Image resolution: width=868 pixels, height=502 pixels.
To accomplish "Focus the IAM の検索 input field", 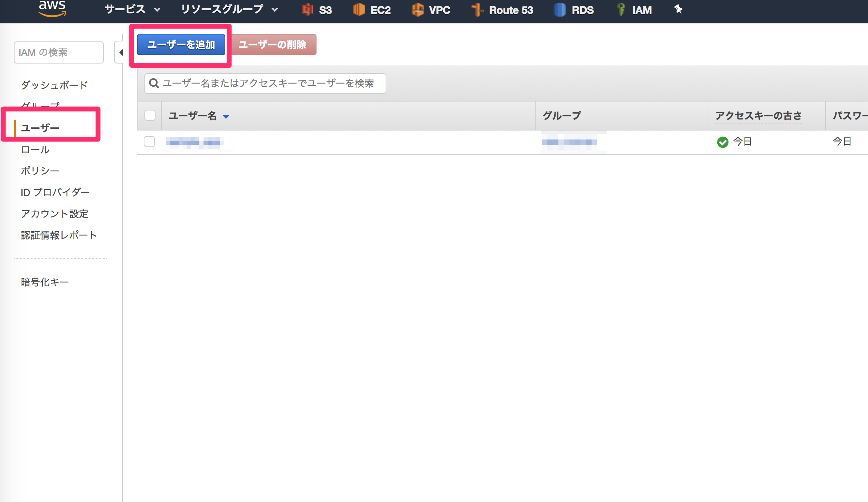I will click(x=59, y=52).
